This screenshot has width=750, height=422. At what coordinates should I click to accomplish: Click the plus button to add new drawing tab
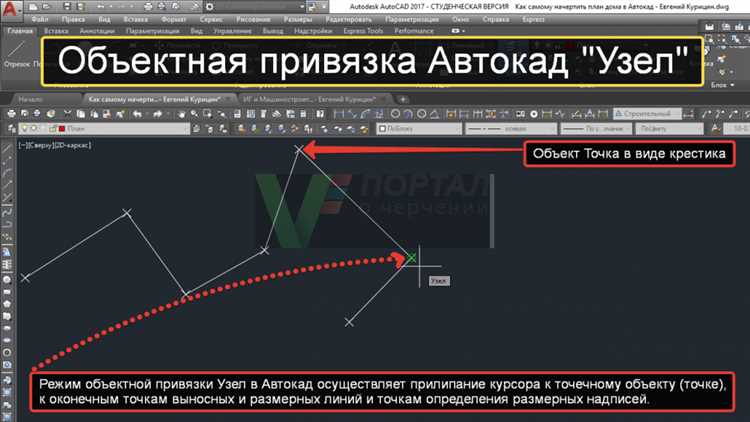pyautogui.click(x=403, y=100)
